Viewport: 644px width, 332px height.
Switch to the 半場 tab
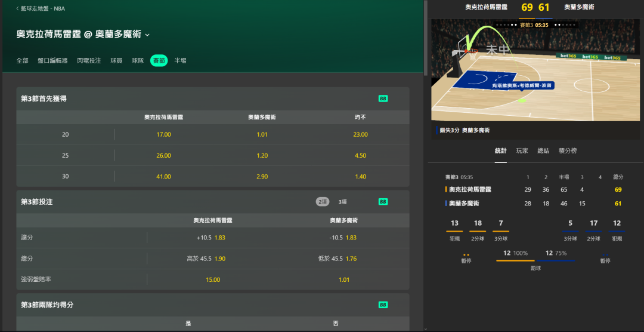pyautogui.click(x=180, y=60)
